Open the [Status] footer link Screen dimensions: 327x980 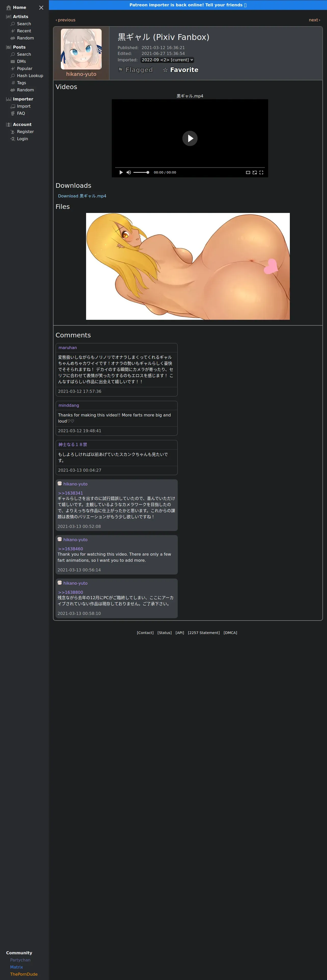(x=165, y=633)
